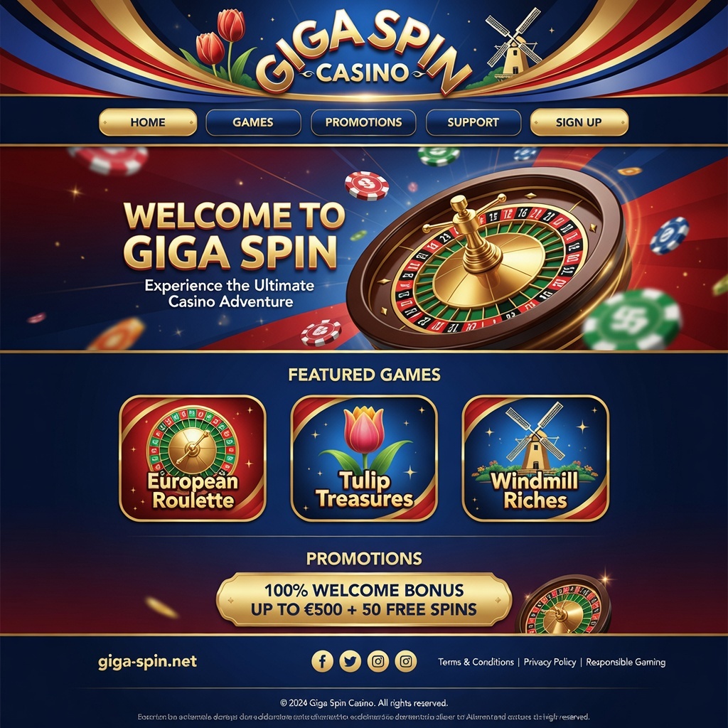Click the roulette wheel beside welcome bonus
This screenshot has height=728, width=728.
[x=564, y=606]
